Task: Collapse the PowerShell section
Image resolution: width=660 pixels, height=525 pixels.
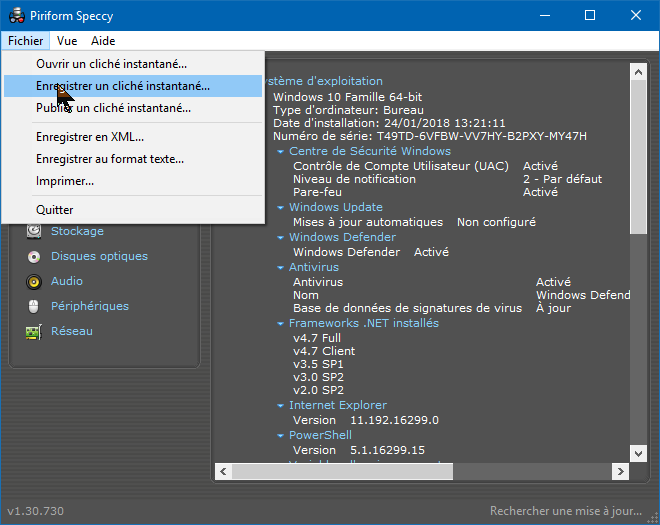Action: point(280,435)
